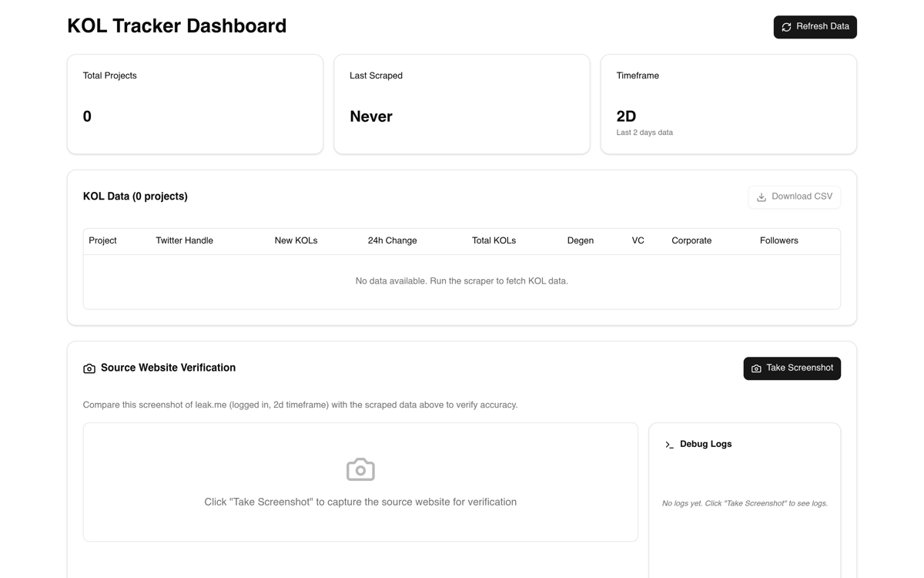Viewport: 924px width, 578px height.
Task: Click the KOL Data (0 projects) heading
Action: (136, 197)
